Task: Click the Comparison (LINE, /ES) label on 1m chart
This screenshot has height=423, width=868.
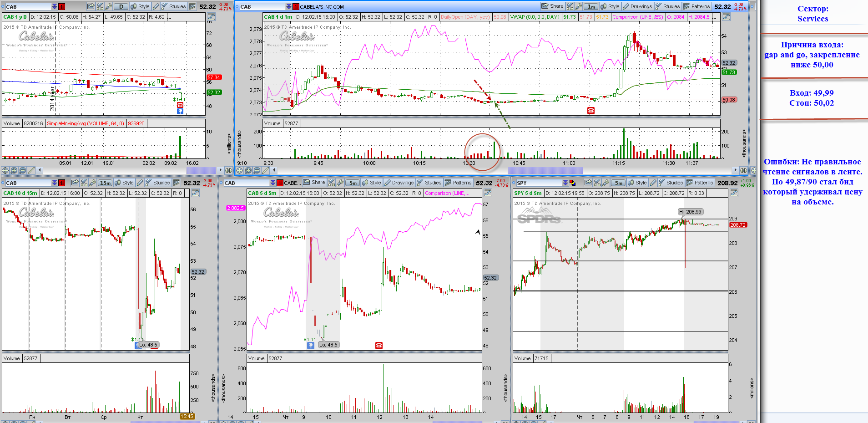Action: tap(638, 17)
